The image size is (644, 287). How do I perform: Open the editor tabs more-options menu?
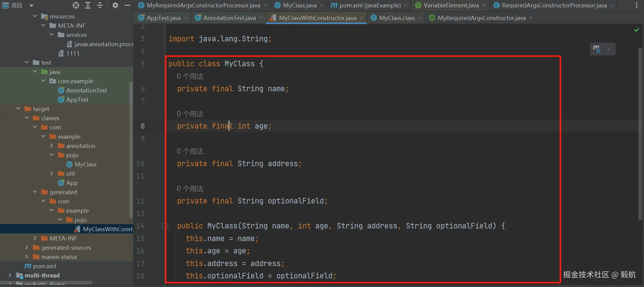pos(636,5)
